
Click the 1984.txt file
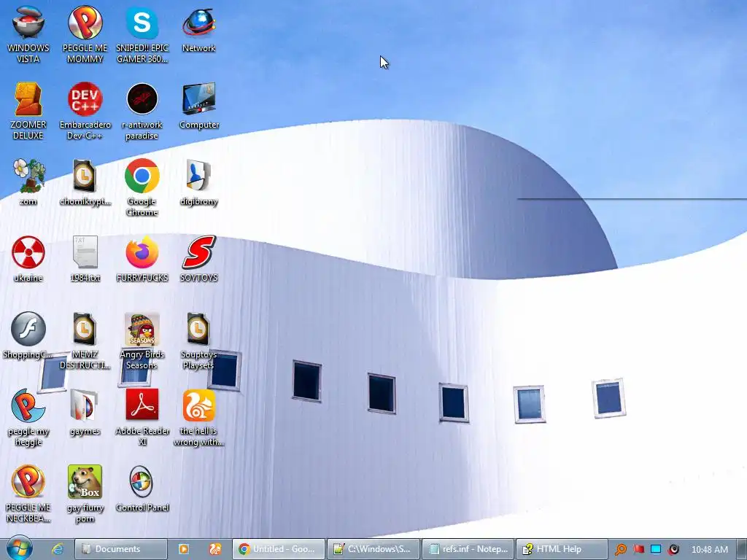(x=85, y=259)
